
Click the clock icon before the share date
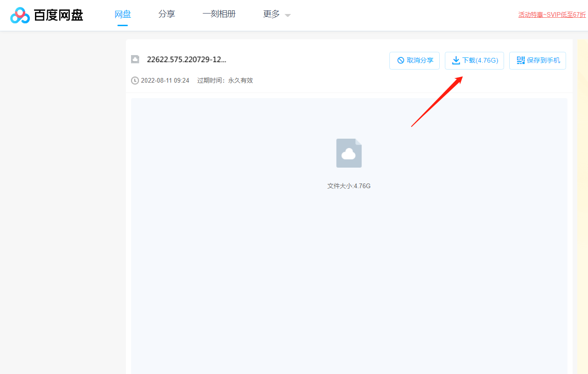[x=135, y=80]
